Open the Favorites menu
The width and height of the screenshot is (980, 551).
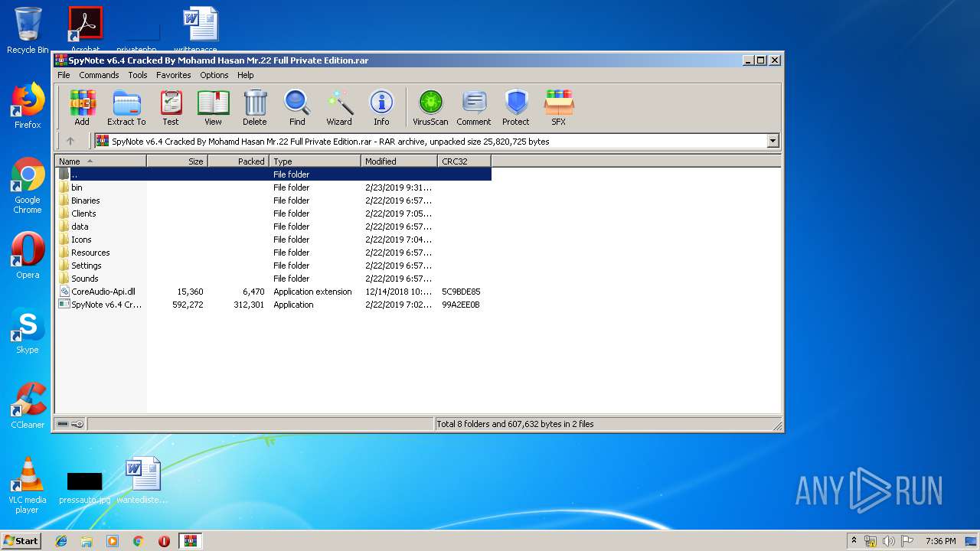174,75
